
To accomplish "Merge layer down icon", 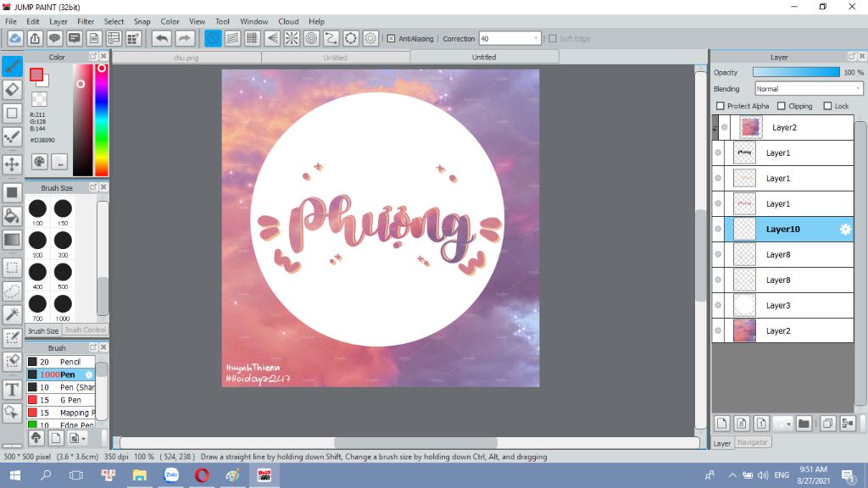I will 848,424.
